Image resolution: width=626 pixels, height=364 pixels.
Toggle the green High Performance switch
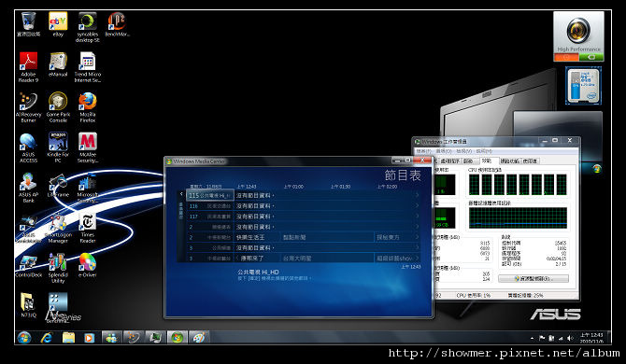click(x=591, y=58)
